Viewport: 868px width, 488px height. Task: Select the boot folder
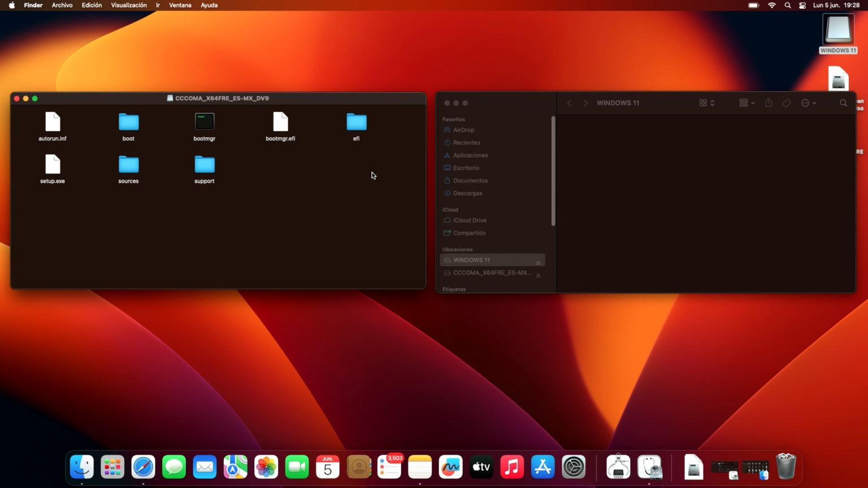(x=128, y=127)
